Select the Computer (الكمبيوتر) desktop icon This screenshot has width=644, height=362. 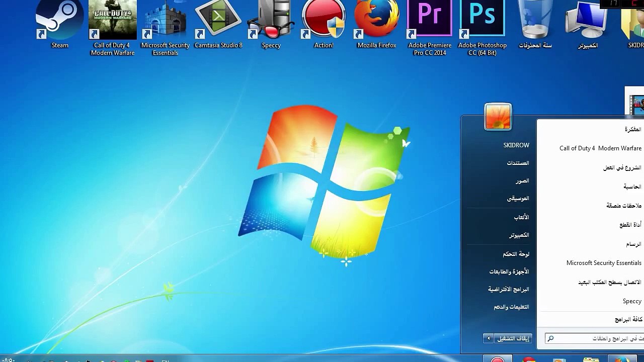point(588,24)
